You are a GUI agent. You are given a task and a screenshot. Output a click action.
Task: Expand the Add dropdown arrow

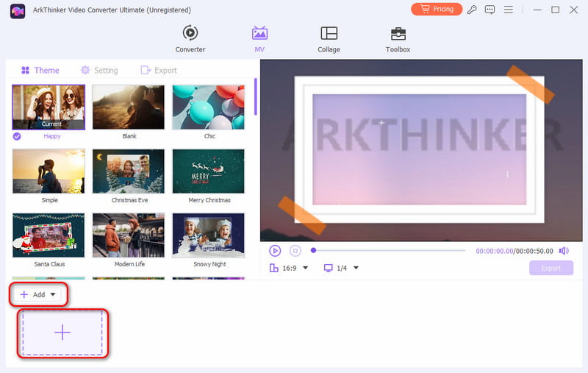(53, 294)
